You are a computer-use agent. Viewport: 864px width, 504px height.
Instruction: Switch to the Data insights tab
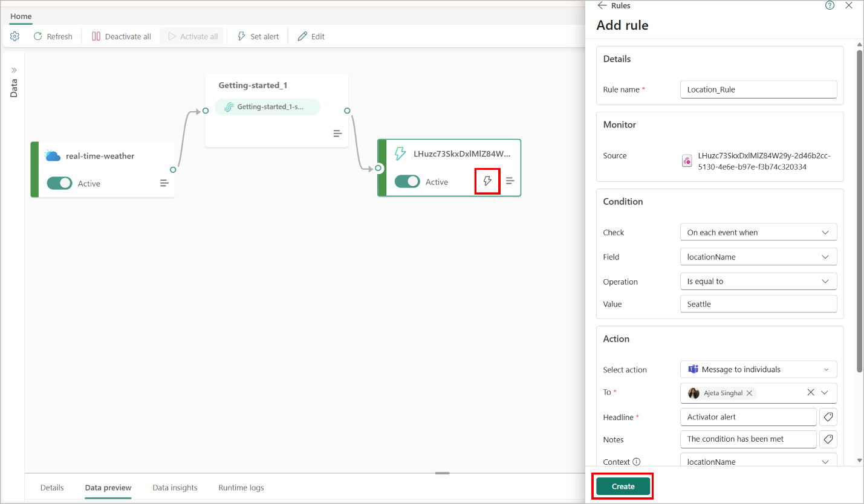pyautogui.click(x=175, y=488)
